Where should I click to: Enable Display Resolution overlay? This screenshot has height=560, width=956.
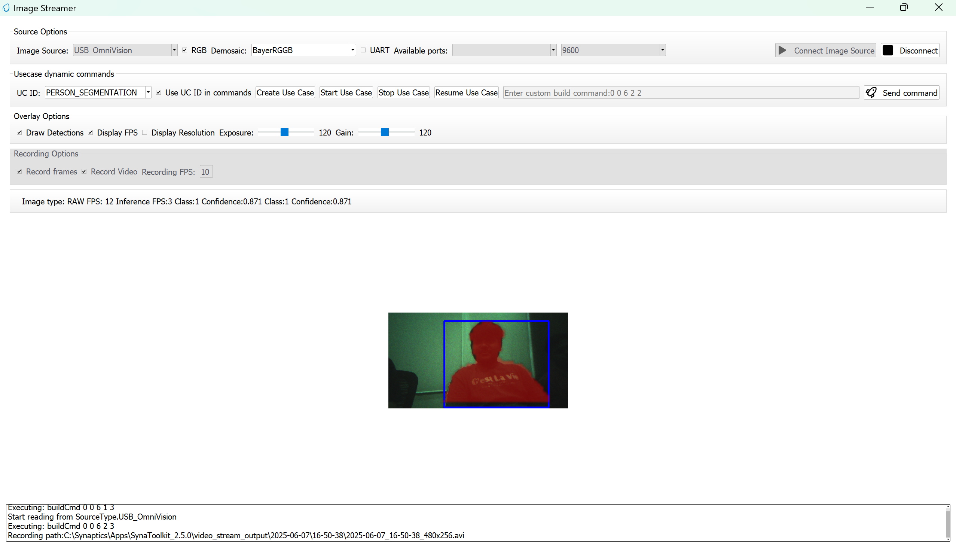[x=144, y=132]
